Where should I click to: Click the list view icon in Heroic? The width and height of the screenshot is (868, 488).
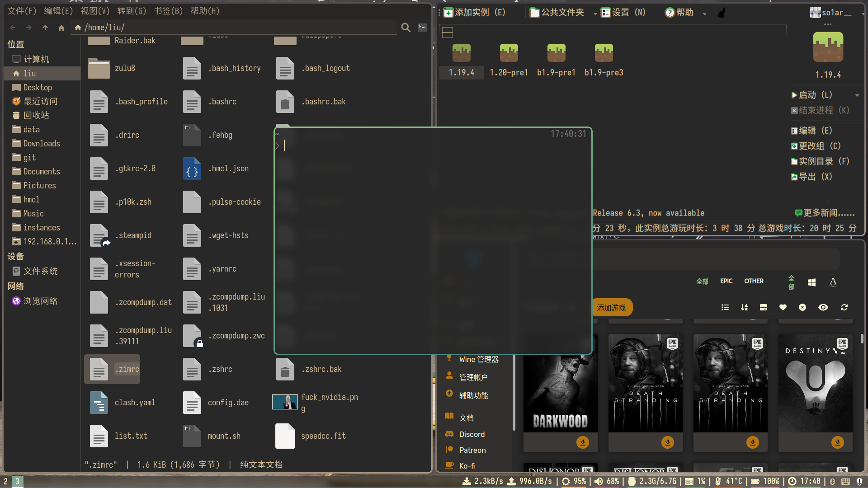tap(725, 307)
